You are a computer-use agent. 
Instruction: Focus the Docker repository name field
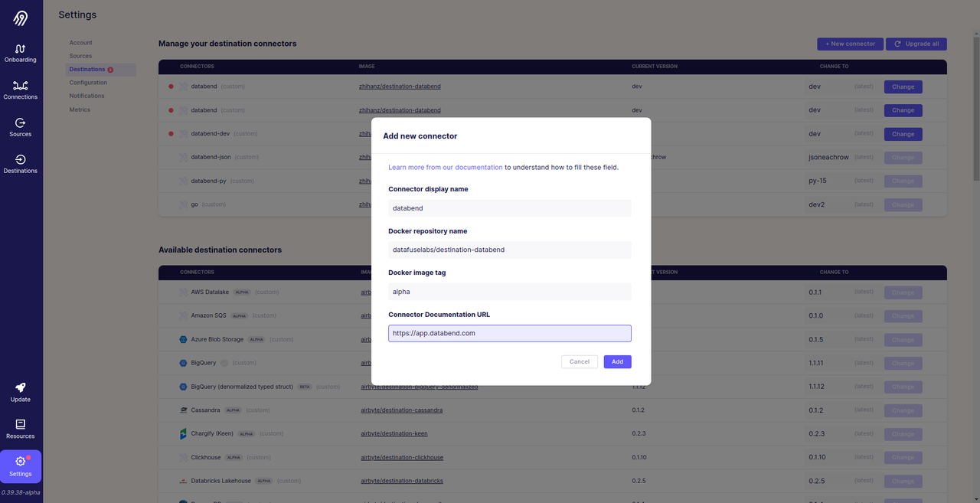click(x=509, y=250)
